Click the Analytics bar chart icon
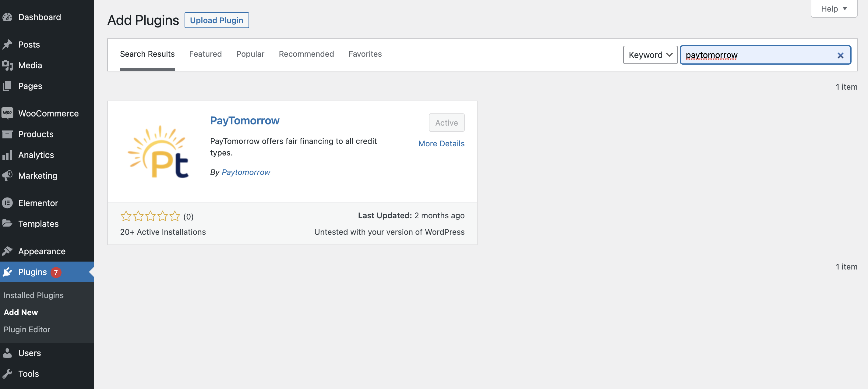 (x=7, y=155)
